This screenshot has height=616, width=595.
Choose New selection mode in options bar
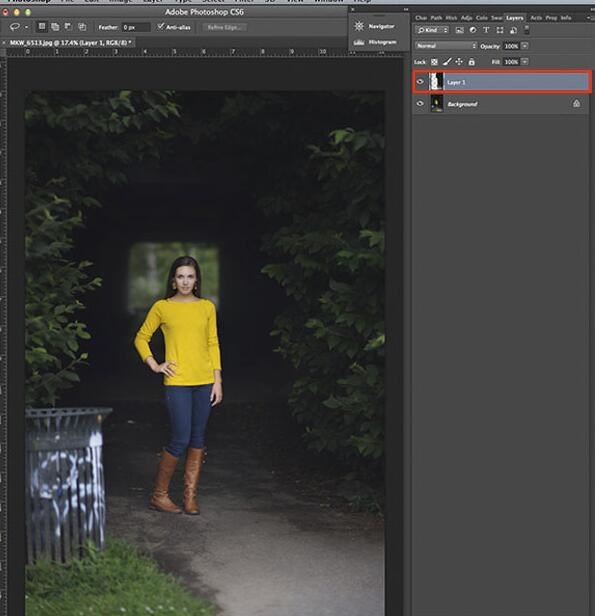click(x=42, y=27)
